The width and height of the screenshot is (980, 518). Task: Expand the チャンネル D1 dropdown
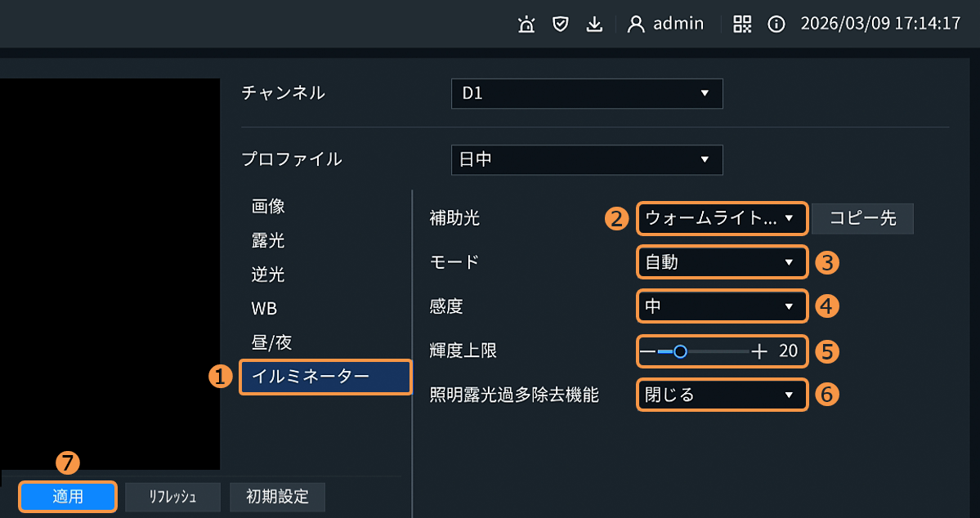click(x=587, y=93)
